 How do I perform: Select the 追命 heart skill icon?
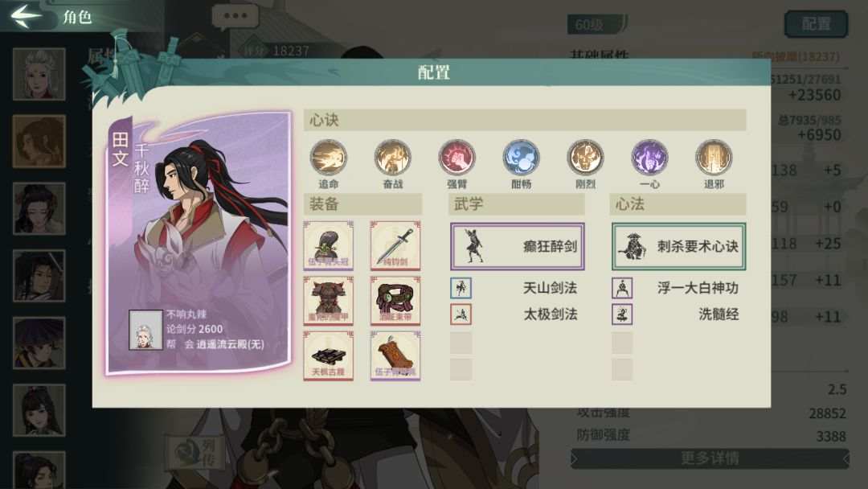[x=328, y=158]
